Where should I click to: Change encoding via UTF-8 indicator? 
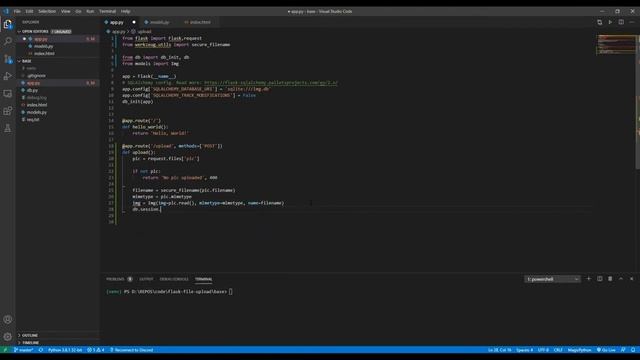click(x=543, y=350)
